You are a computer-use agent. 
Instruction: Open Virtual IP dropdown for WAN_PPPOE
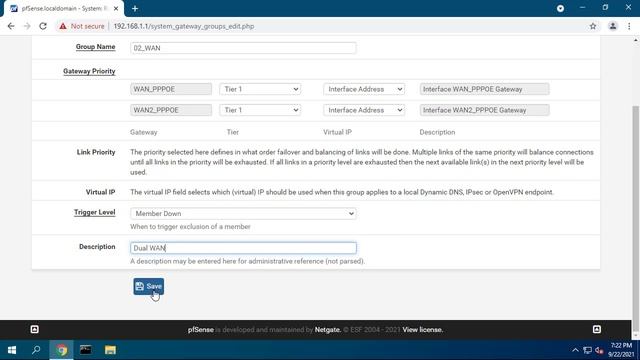(364, 89)
